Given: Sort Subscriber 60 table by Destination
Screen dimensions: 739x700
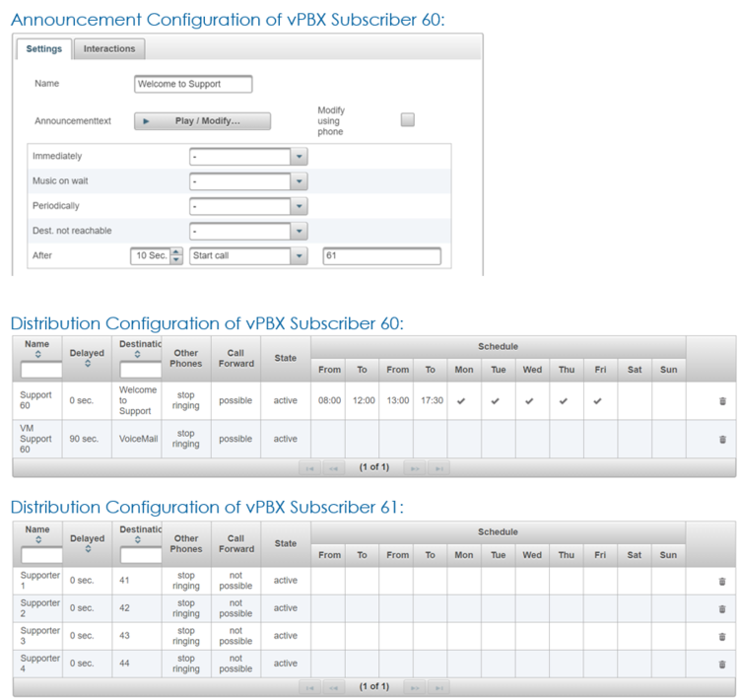Looking at the screenshot, I should (138, 354).
